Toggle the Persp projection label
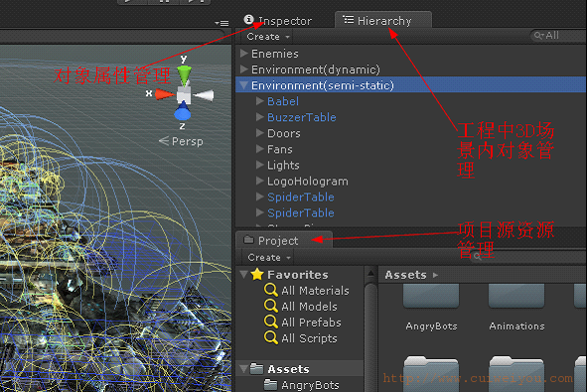 tap(181, 141)
